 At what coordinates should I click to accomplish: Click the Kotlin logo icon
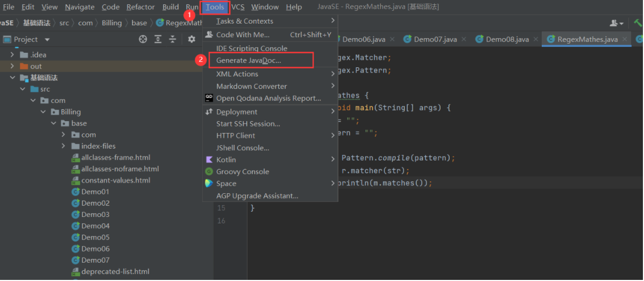click(209, 159)
